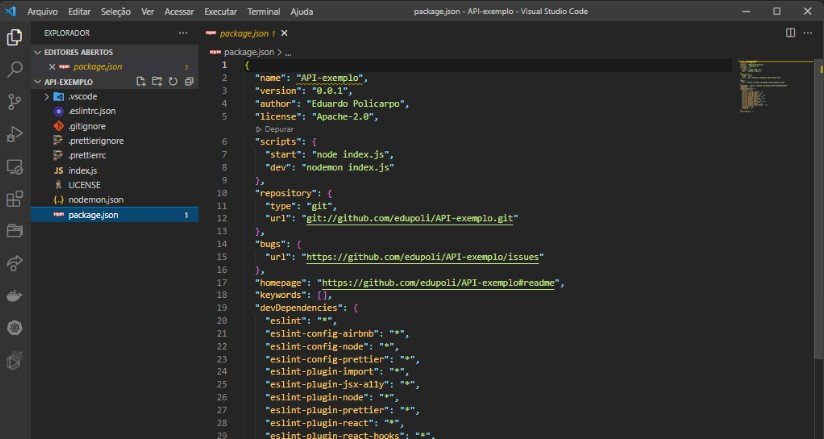
Task: Open the Ver menu
Action: [x=148, y=12]
